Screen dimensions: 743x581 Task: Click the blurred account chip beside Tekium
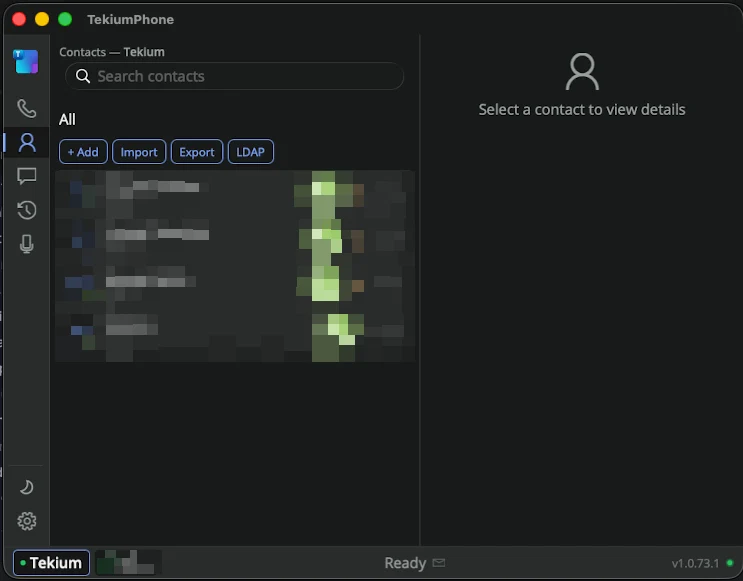tap(128, 563)
